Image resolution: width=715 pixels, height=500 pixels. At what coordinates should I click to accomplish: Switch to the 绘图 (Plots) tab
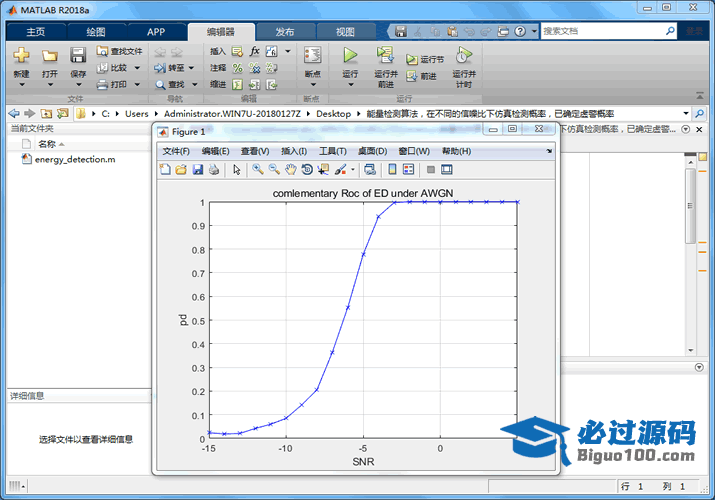[95, 31]
